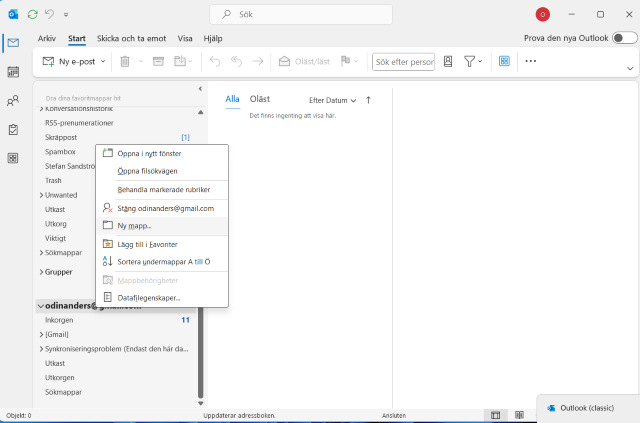640x423 pixels.
Task: Choose Ny mapp... in context menu
Action: click(162, 225)
